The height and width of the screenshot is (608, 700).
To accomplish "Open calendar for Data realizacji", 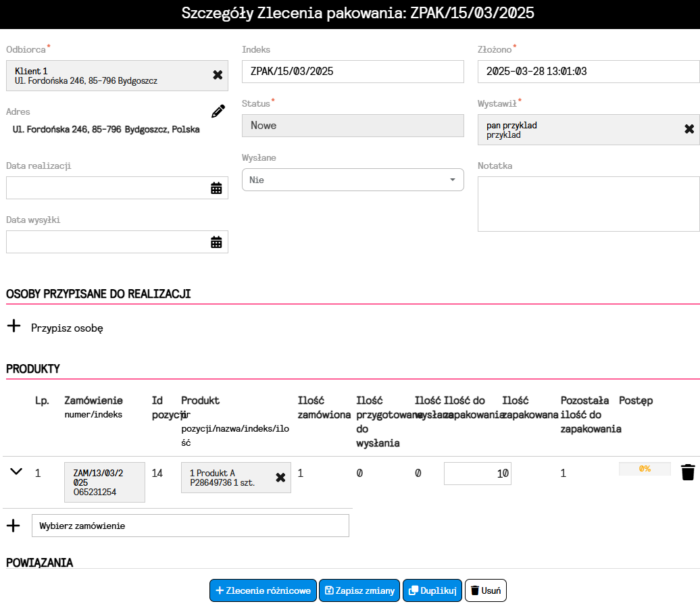I will click(x=216, y=188).
